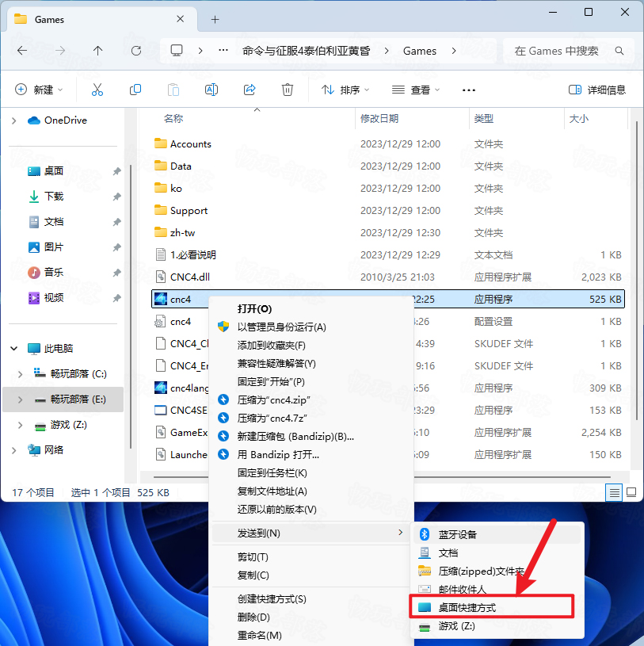This screenshot has height=646, width=644.
Task: Expand the 网络 tree node chevron
Action: pos(14,450)
